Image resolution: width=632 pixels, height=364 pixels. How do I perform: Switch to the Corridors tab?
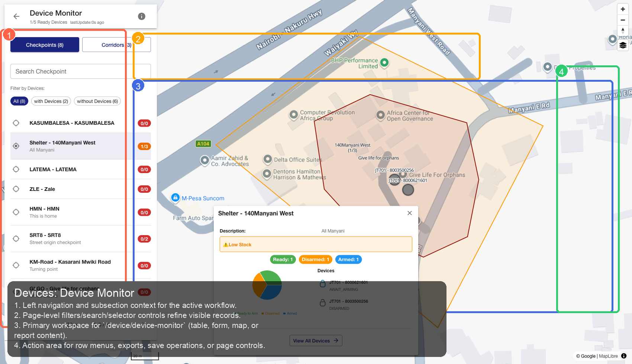click(x=116, y=45)
